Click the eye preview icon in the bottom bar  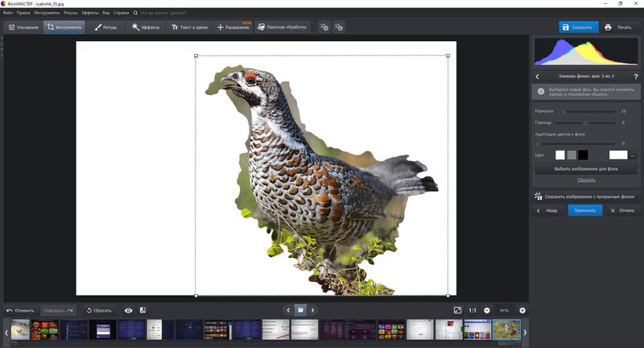tap(129, 311)
